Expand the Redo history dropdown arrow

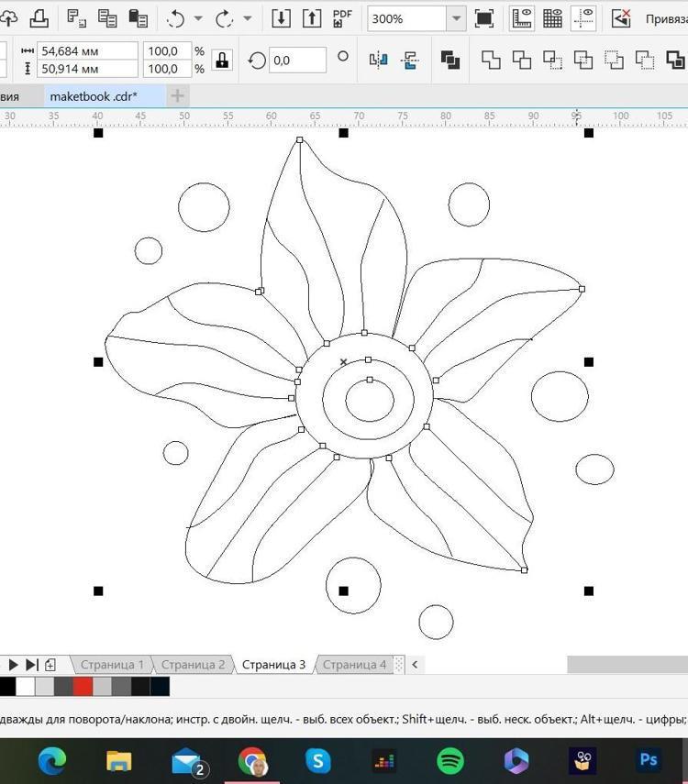(x=247, y=18)
